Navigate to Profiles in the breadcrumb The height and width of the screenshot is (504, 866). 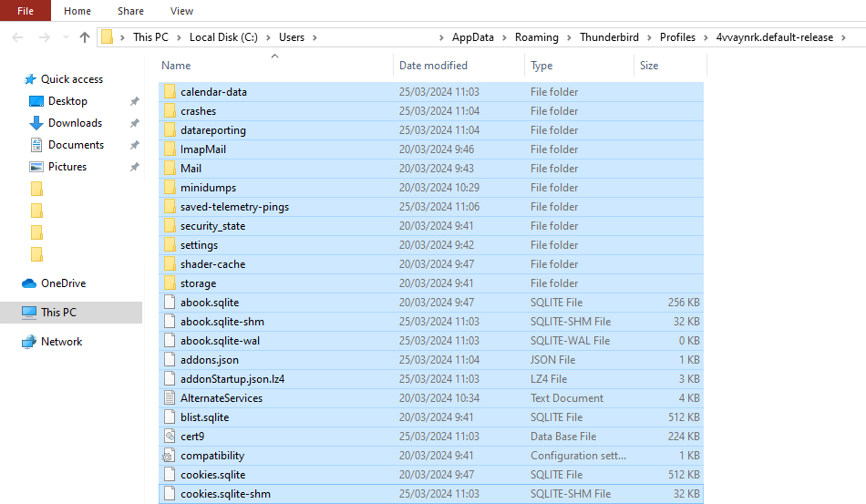pyautogui.click(x=677, y=37)
